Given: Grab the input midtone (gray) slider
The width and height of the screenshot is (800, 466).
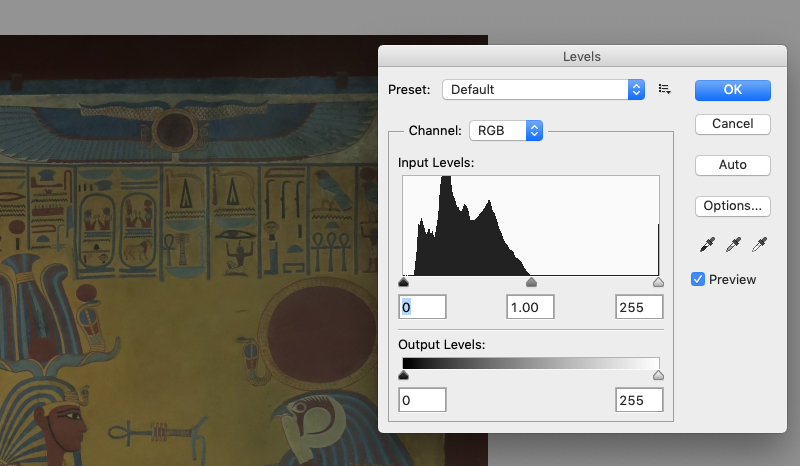Looking at the screenshot, I should tap(531, 282).
